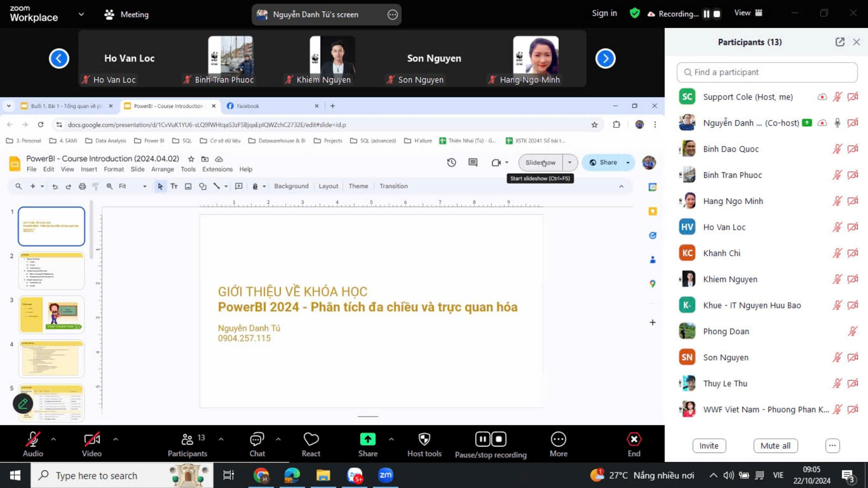Click the Mute all button
The width and height of the screenshot is (868, 488).
pyautogui.click(x=775, y=446)
